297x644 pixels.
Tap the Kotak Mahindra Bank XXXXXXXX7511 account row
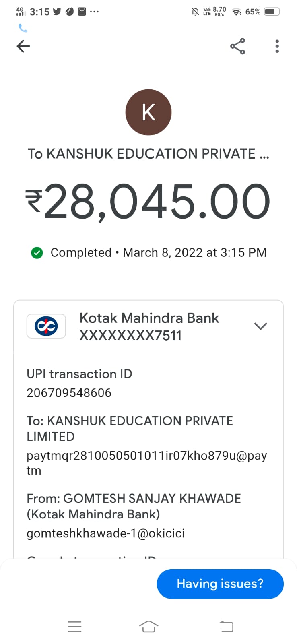point(149,326)
